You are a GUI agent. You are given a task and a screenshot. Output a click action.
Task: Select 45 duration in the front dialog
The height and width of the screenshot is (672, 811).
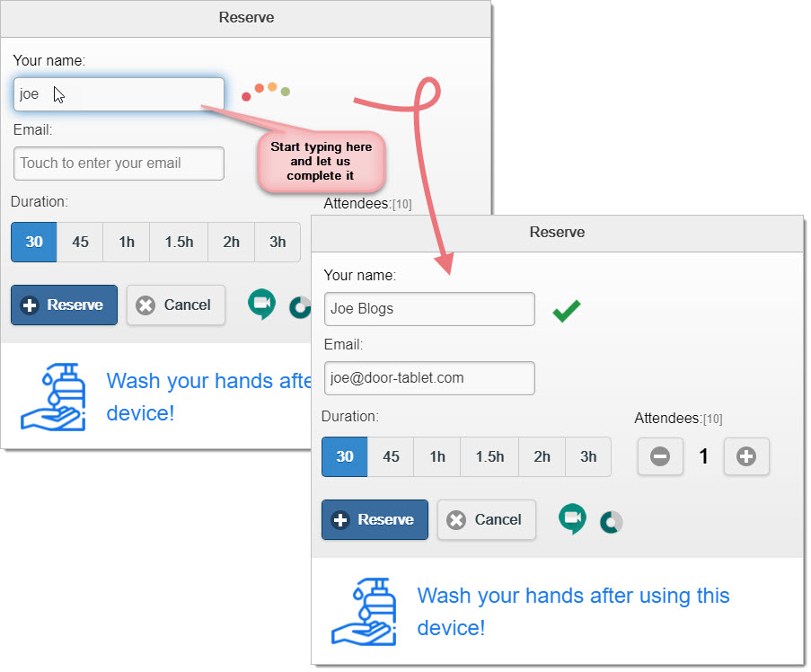pos(391,456)
